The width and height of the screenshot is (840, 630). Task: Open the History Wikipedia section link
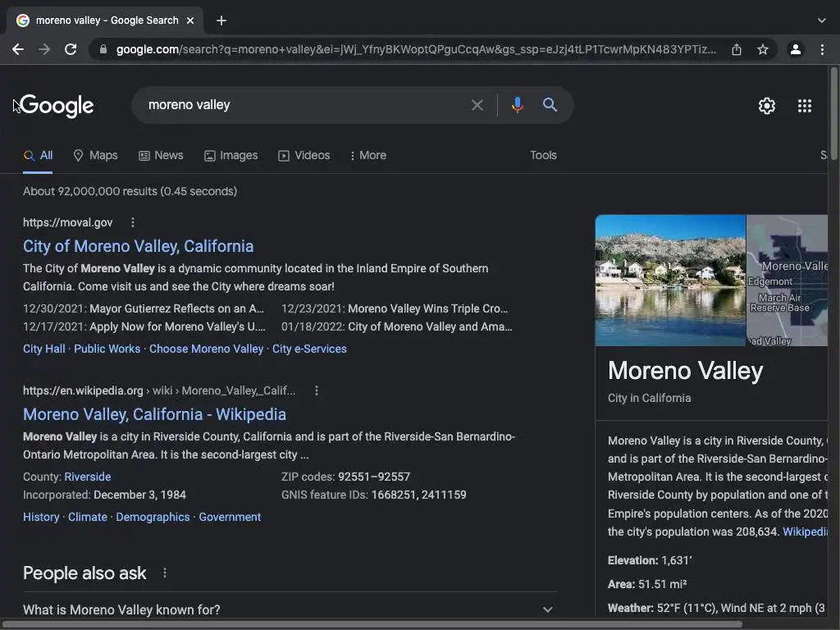[41, 517]
